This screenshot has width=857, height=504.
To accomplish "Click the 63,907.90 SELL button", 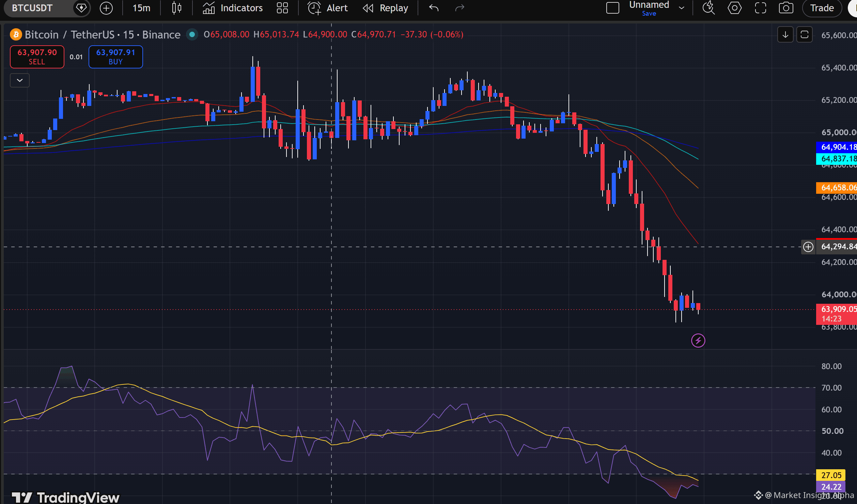I will coord(37,57).
